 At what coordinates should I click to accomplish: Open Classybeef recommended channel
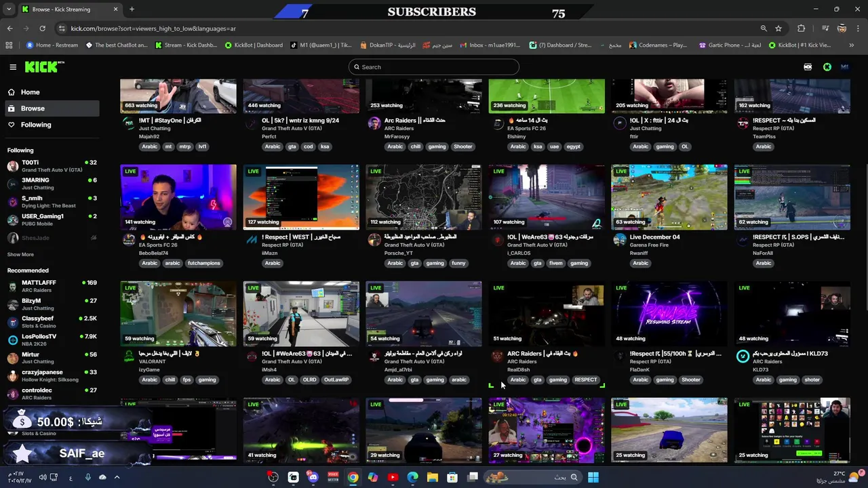coord(52,322)
